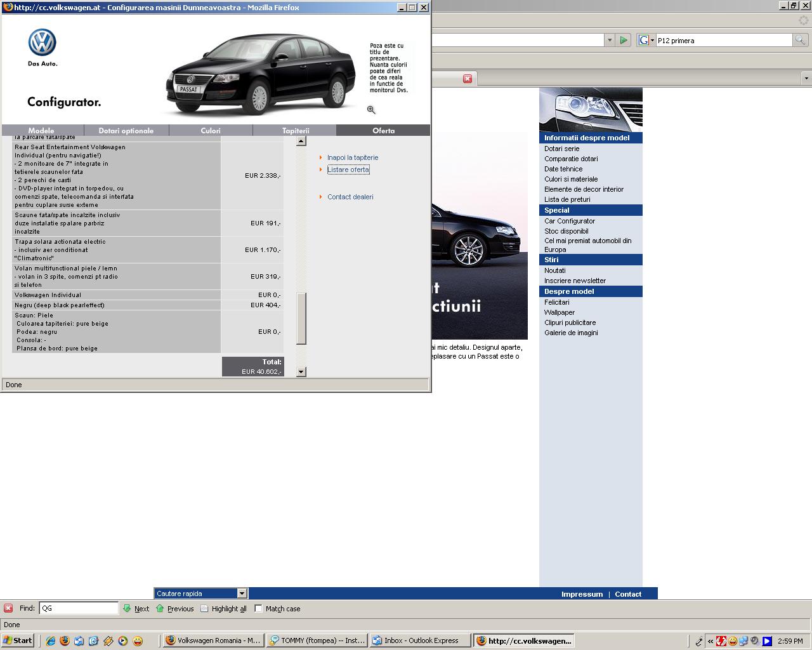Click the Find Previous green arrow button
Screen dimensions: 812x650
point(174,609)
